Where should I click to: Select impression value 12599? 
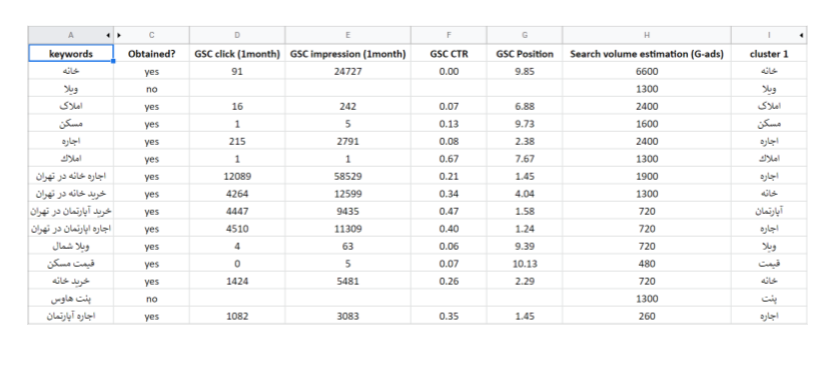348,193
